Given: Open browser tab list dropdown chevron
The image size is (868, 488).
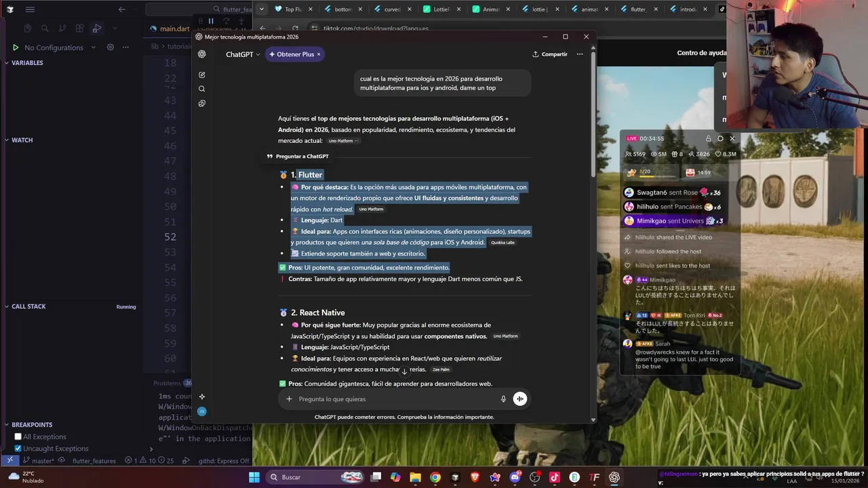Looking at the screenshot, I should click(x=261, y=9).
